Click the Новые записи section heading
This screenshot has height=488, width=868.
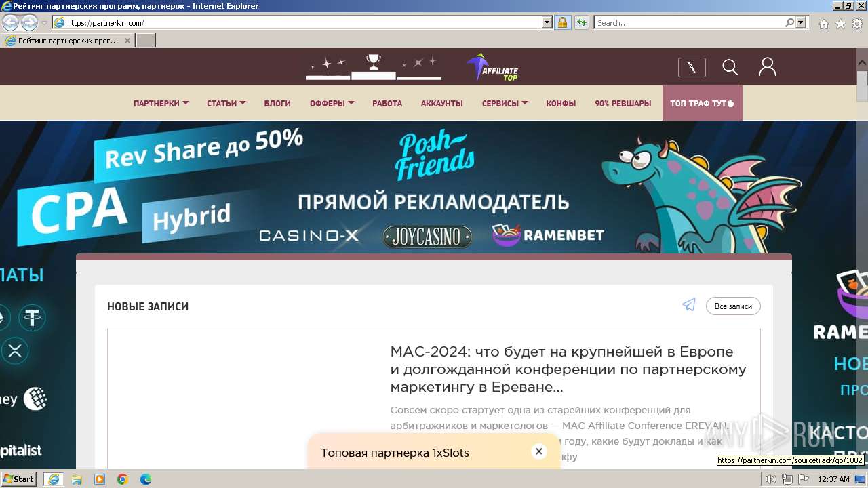(x=148, y=306)
